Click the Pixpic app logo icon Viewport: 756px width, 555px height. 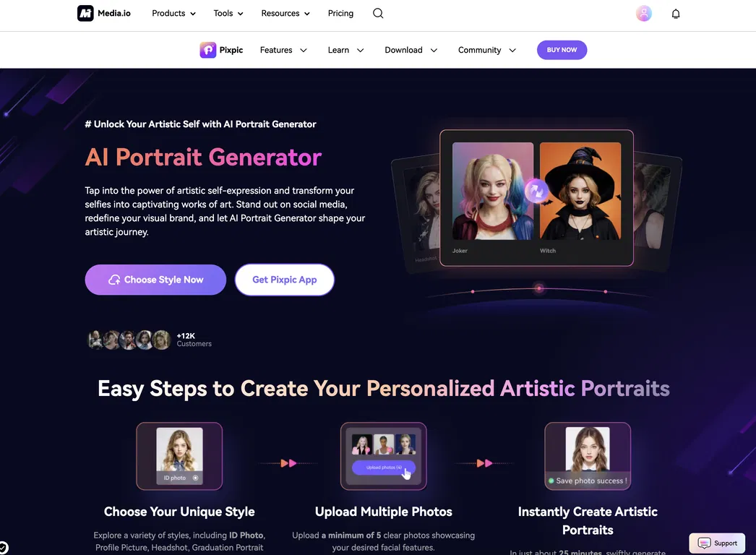208,50
